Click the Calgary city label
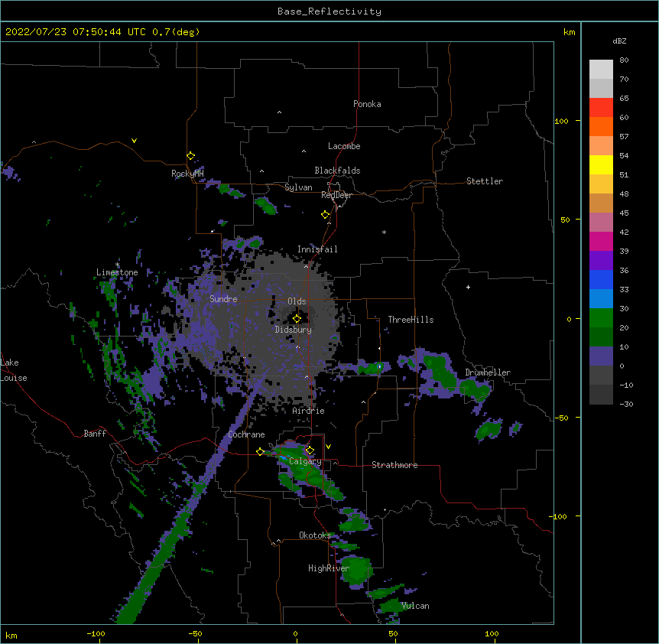This screenshot has height=644, width=659. pos(305,461)
